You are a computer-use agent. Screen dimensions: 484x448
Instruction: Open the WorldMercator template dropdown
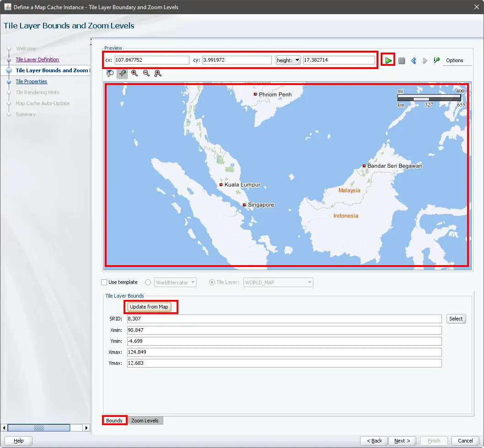click(x=175, y=283)
